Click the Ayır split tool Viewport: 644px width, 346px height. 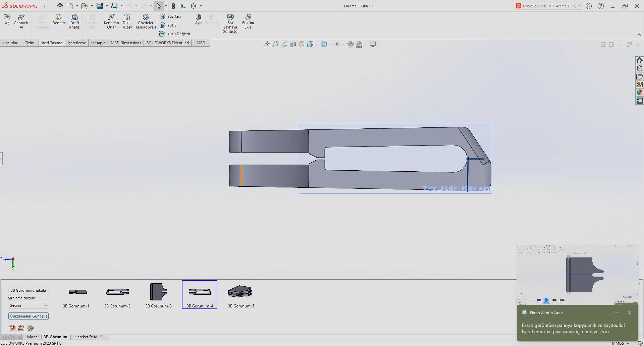(199, 19)
